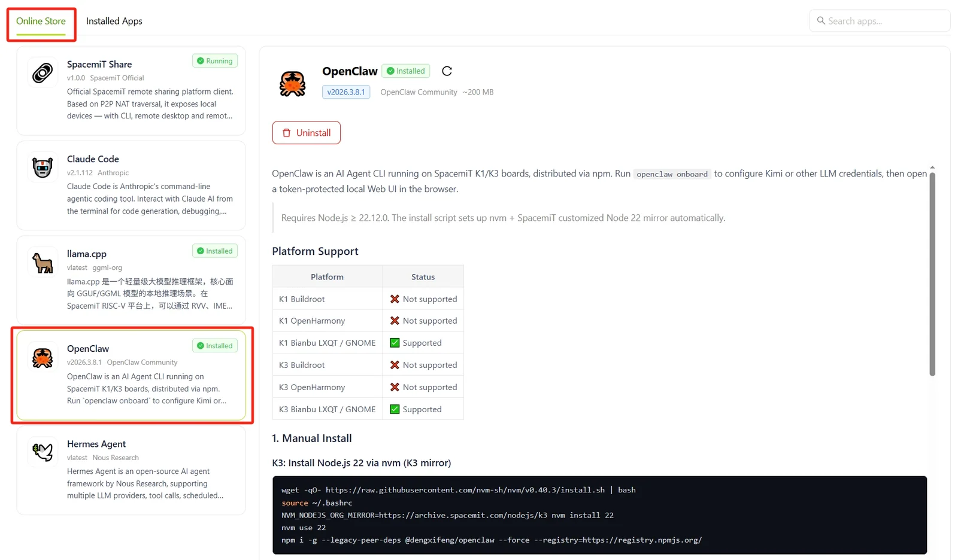Click the Installed badge on llama.cpp card

coord(215,251)
